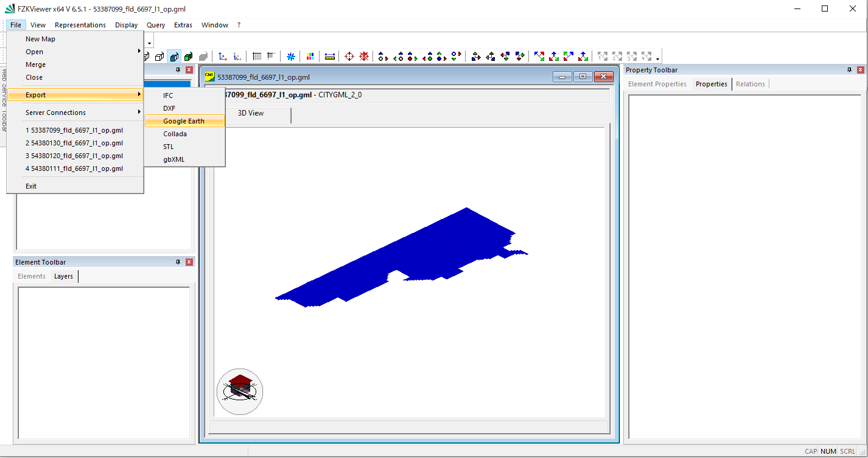
Task: Click the grid display toolbar icon
Action: [257, 57]
